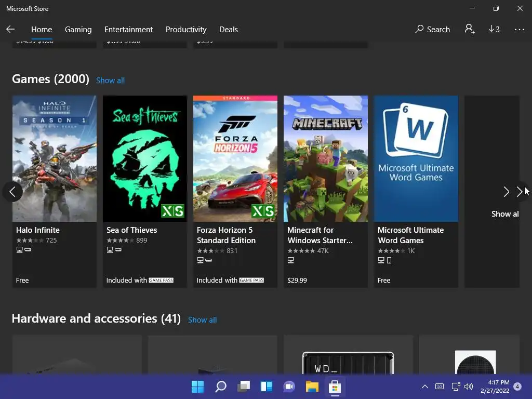The width and height of the screenshot is (532, 399).
Task: Open the account sign-in icon
Action: point(470,30)
